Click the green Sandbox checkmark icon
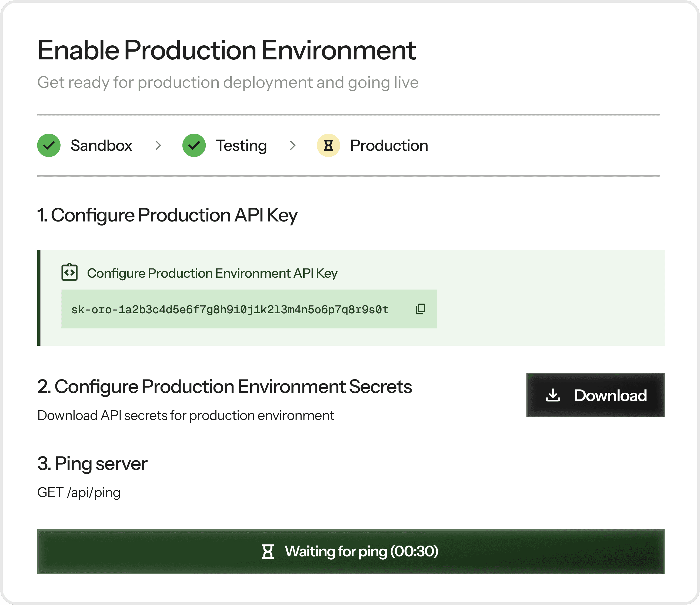 [49, 146]
